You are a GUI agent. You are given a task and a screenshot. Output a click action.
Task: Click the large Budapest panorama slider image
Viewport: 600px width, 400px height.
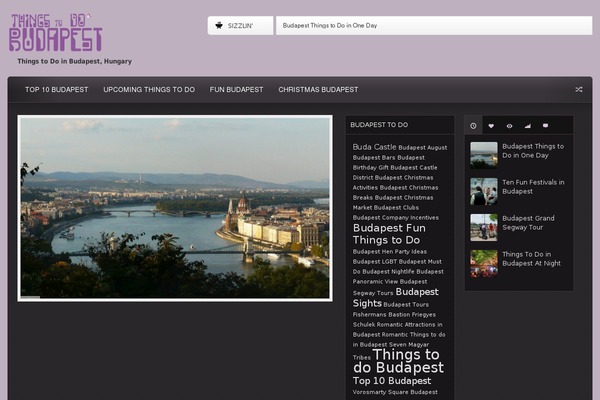click(x=175, y=208)
